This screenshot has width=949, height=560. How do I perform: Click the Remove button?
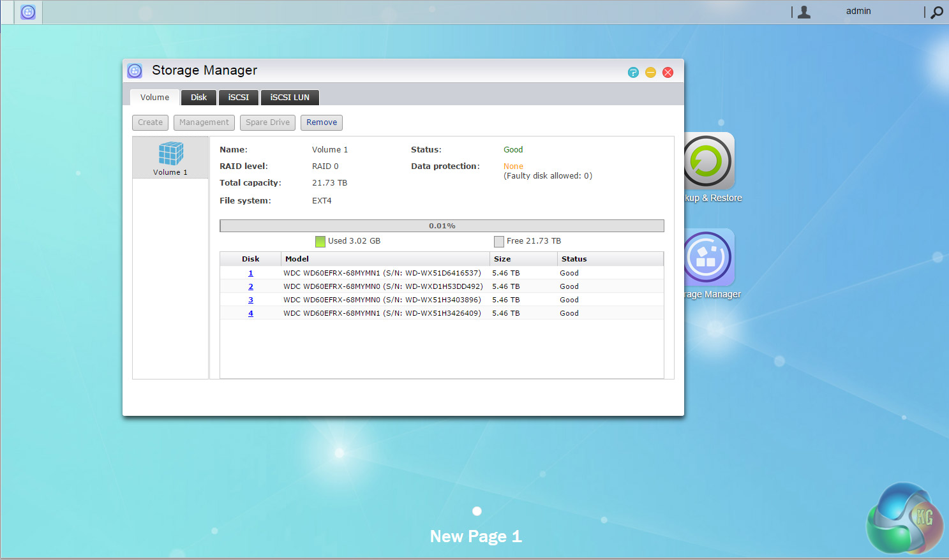coord(322,122)
